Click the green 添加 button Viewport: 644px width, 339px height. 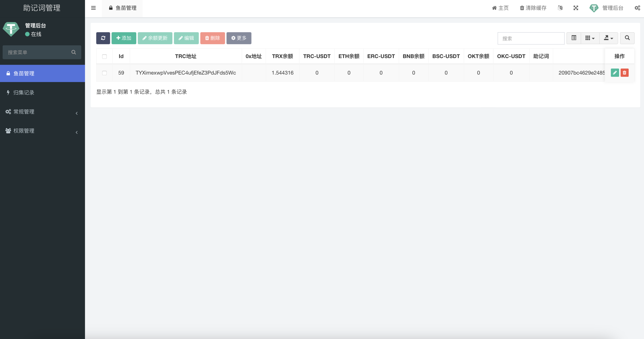point(124,38)
